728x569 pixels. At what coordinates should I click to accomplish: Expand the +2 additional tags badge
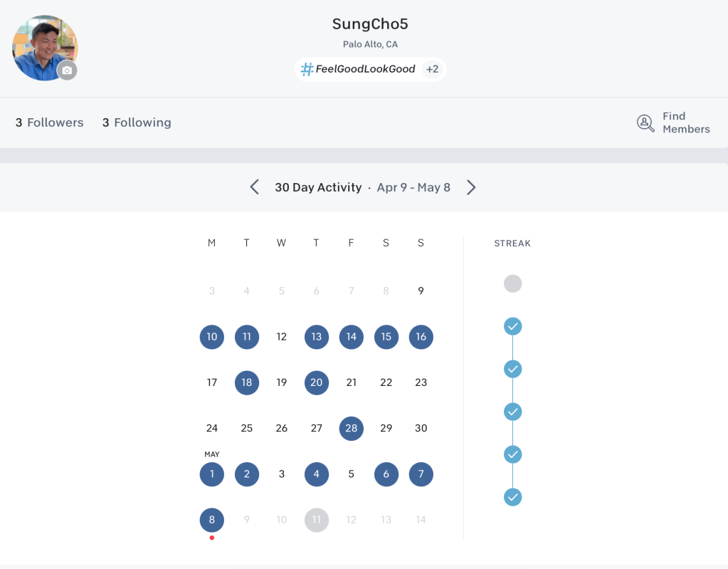(x=431, y=69)
